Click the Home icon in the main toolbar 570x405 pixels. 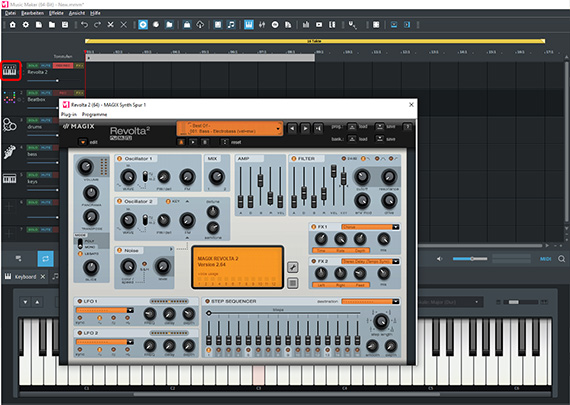pos(12,25)
